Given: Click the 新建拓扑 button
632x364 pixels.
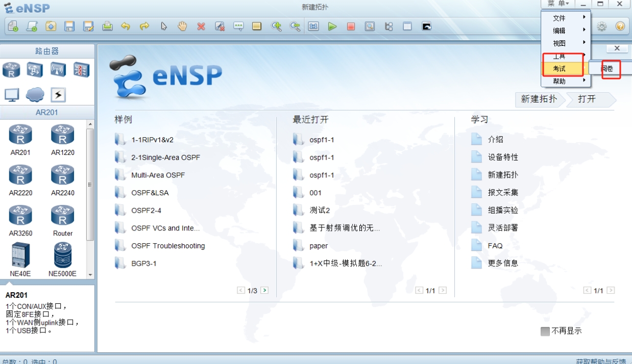Looking at the screenshot, I should point(539,99).
